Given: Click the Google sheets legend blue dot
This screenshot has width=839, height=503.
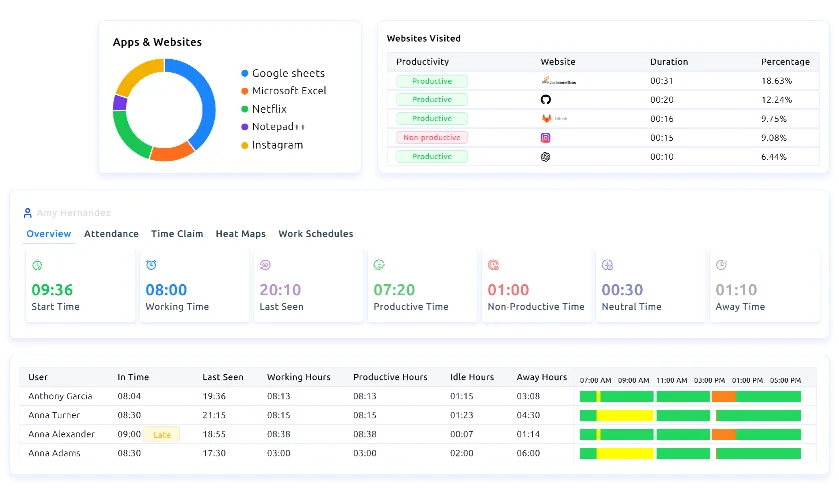Looking at the screenshot, I should coord(245,73).
